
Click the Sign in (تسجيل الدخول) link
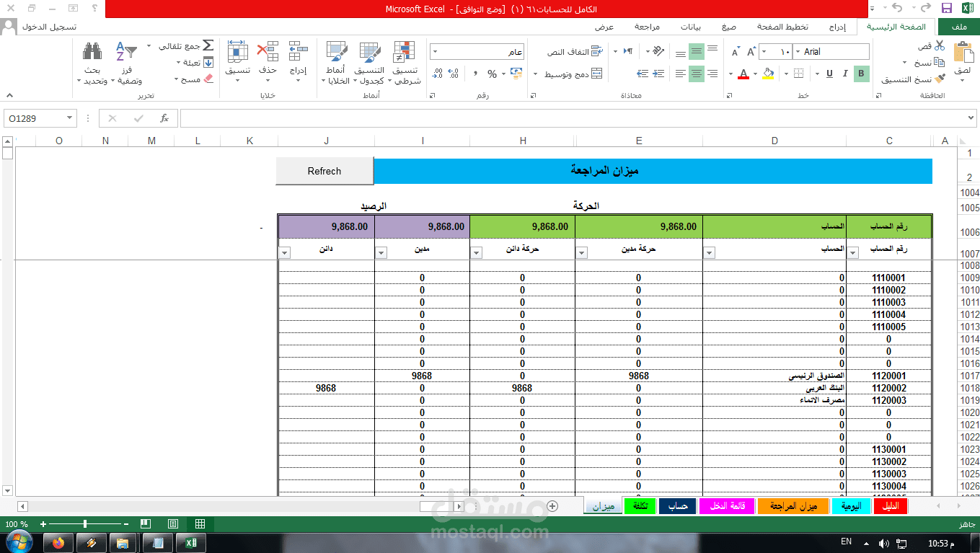point(49,27)
